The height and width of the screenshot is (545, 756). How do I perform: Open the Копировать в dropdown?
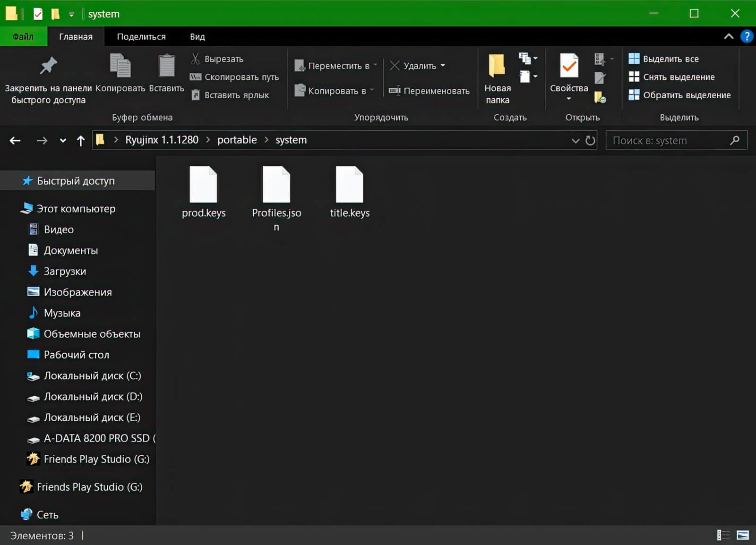tap(334, 90)
